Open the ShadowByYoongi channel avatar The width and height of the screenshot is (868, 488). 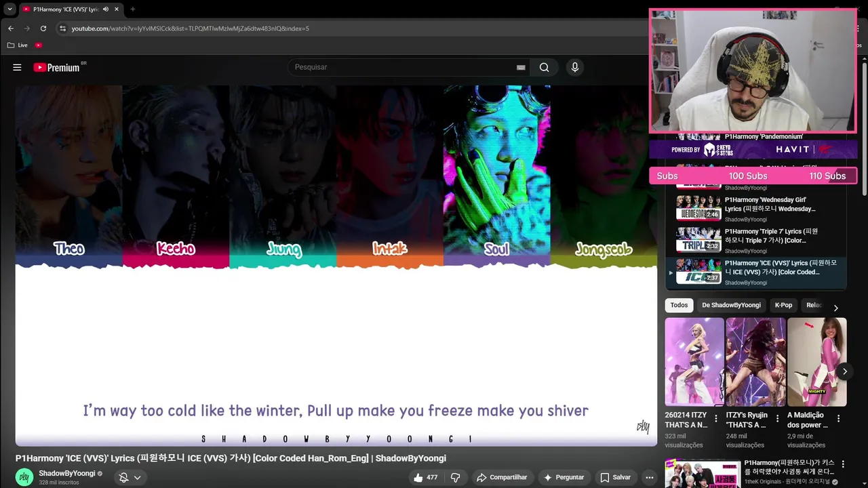(x=24, y=477)
